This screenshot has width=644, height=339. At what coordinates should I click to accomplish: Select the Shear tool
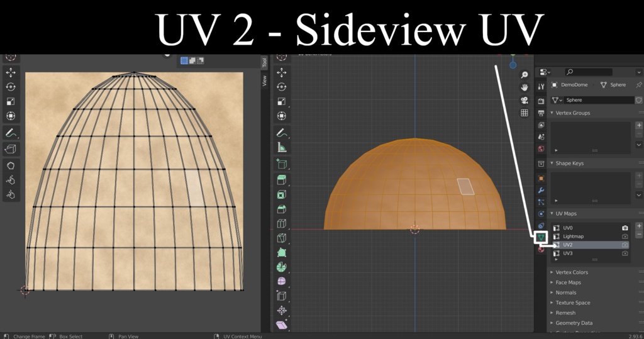(x=281, y=325)
